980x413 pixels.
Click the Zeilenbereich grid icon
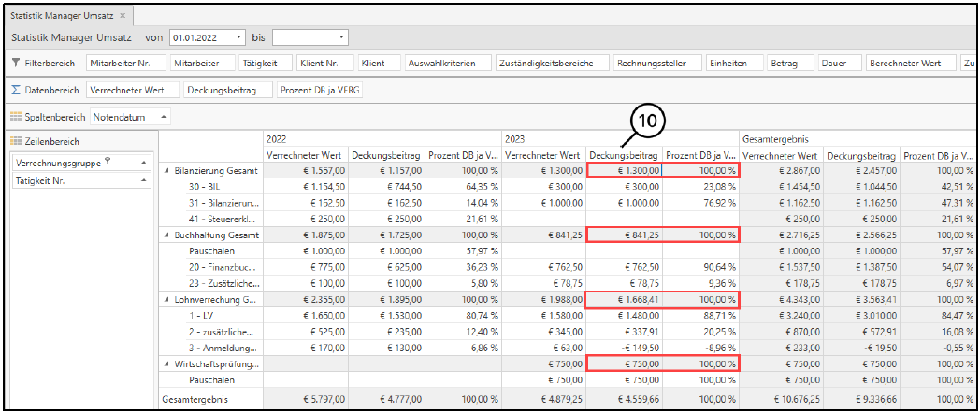click(x=16, y=142)
